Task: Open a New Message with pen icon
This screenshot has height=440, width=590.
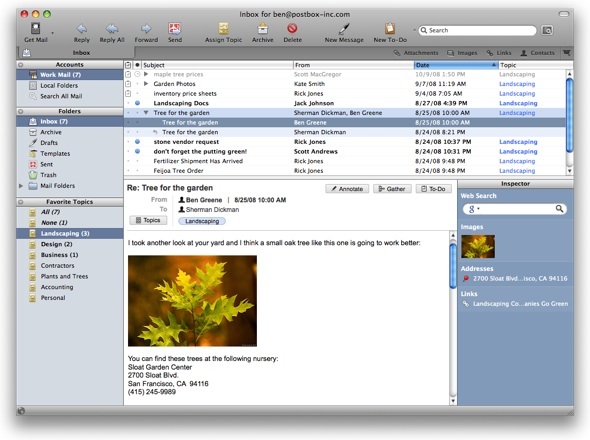Action: click(x=344, y=29)
